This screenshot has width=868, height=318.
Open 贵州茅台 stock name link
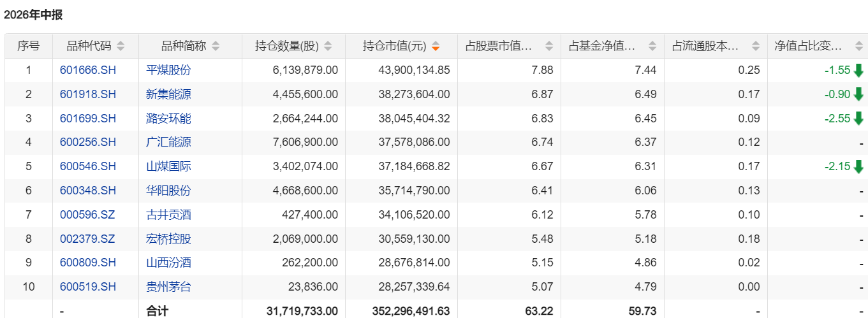click(168, 287)
